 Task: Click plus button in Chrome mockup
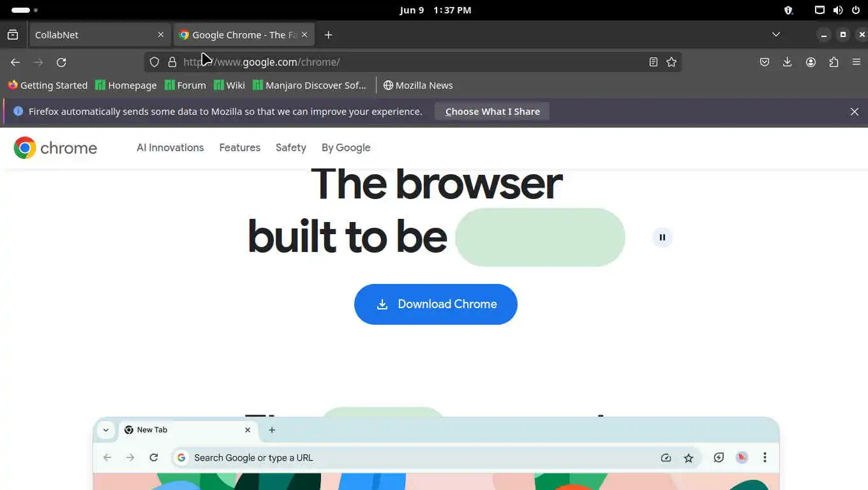[272, 430]
